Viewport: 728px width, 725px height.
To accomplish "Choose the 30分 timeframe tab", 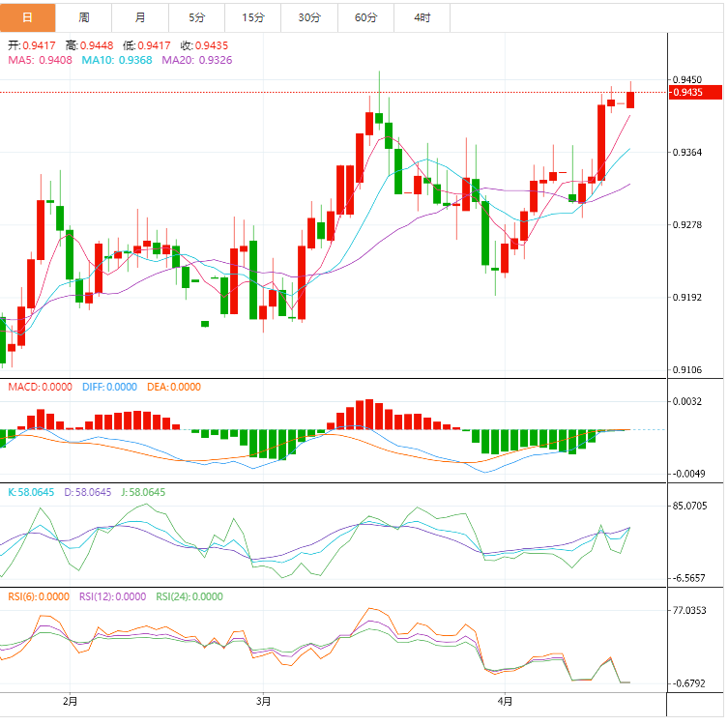I will click(x=309, y=17).
